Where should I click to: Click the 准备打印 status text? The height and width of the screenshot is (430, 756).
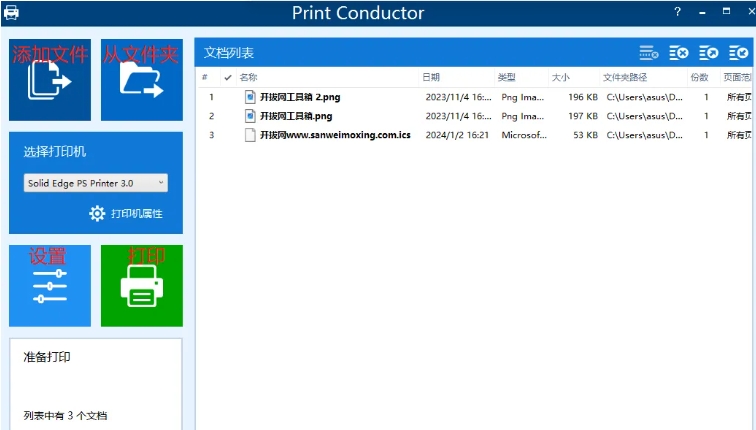point(47,357)
